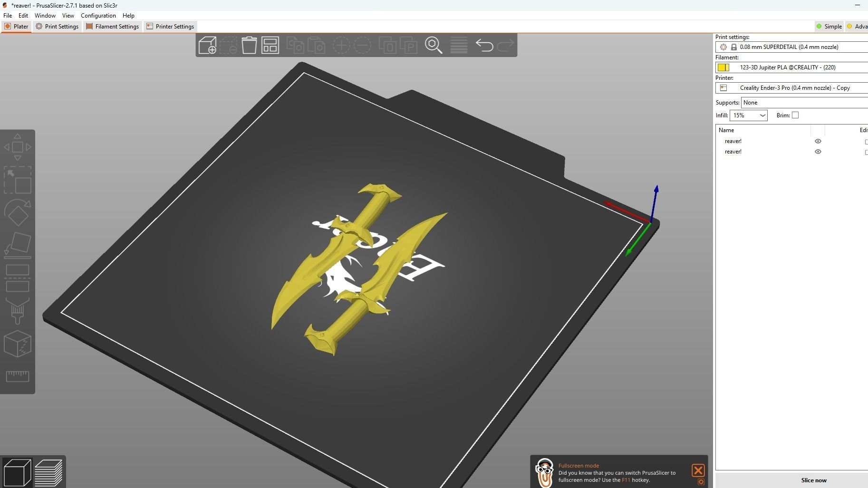
Task: Switch to the Filament Settings tab
Action: tap(112, 27)
